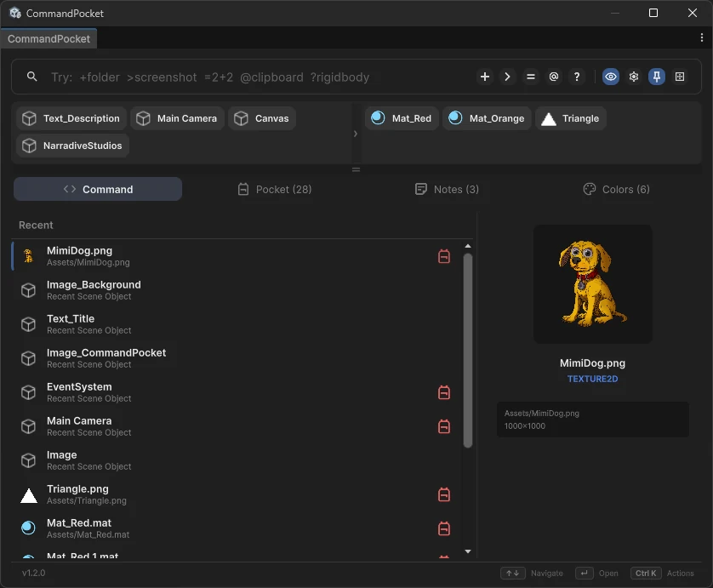This screenshot has width=713, height=588.
Task: Select Triangle.png in Recent list
Action: pos(237,494)
